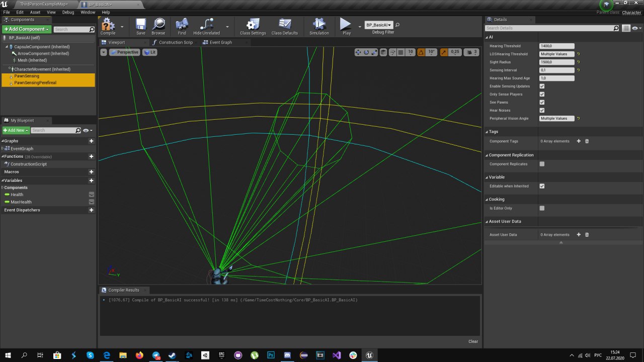Toggle scale snapping icon in viewport

pos(444,52)
